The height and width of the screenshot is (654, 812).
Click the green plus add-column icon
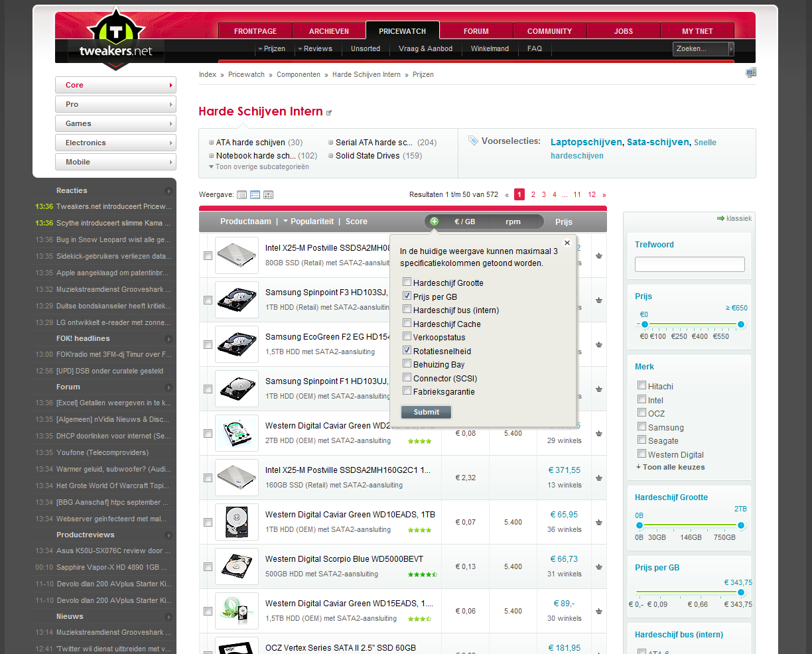point(434,222)
